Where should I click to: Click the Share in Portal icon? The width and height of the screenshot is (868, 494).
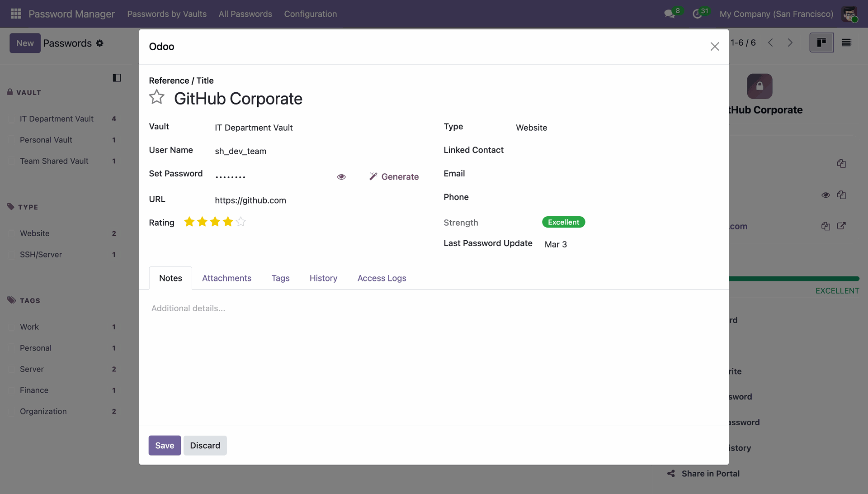(671, 474)
